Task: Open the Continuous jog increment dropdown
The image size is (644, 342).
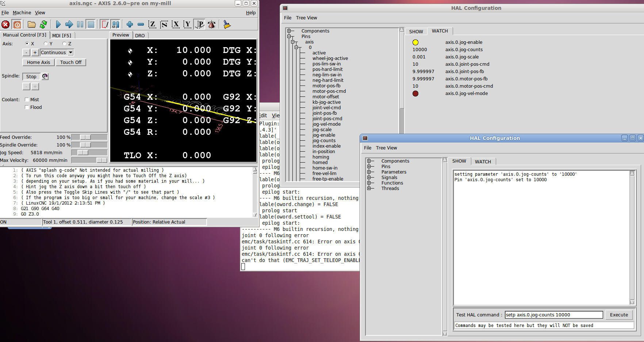Action: (71, 53)
